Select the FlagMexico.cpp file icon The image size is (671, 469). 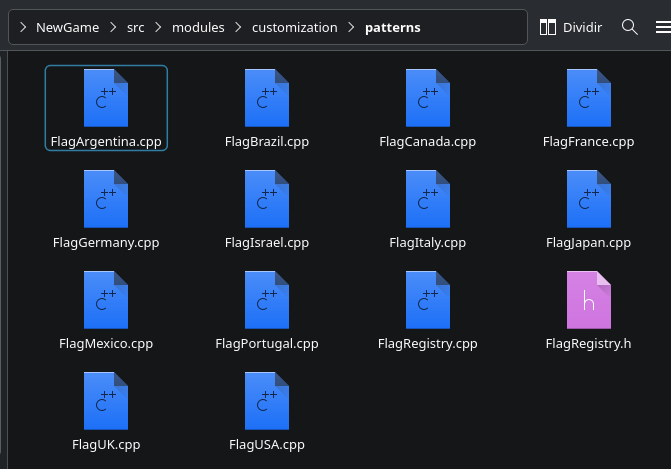coord(106,300)
